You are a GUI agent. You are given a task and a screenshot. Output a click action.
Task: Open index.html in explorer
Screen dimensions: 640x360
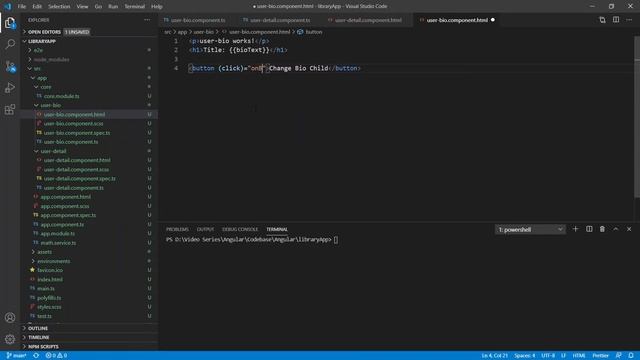tap(50, 280)
